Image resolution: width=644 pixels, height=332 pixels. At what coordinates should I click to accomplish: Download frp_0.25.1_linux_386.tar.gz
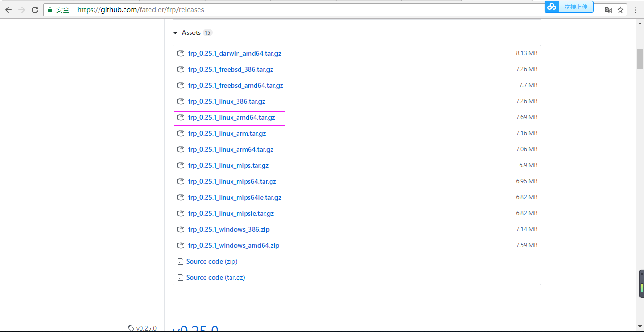227,101
